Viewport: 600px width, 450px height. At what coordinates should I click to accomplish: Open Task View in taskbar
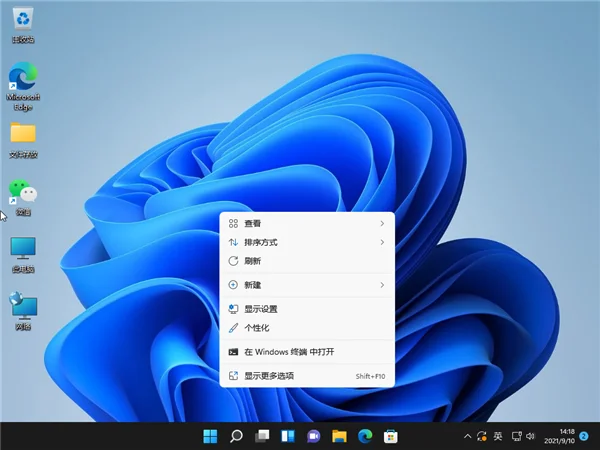(x=262, y=436)
